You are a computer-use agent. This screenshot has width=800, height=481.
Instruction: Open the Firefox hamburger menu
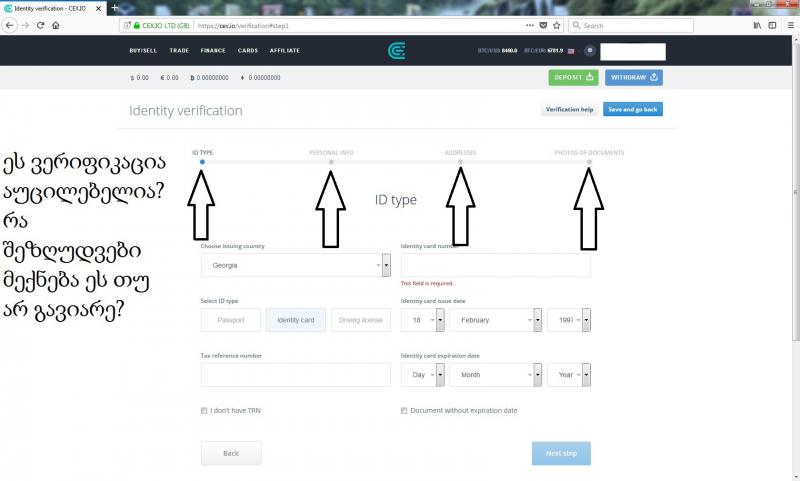789,25
